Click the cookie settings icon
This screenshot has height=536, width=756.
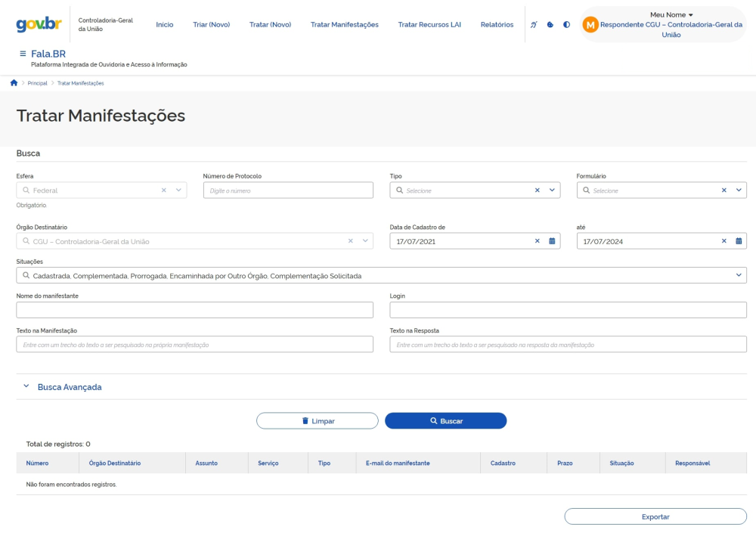550,25
